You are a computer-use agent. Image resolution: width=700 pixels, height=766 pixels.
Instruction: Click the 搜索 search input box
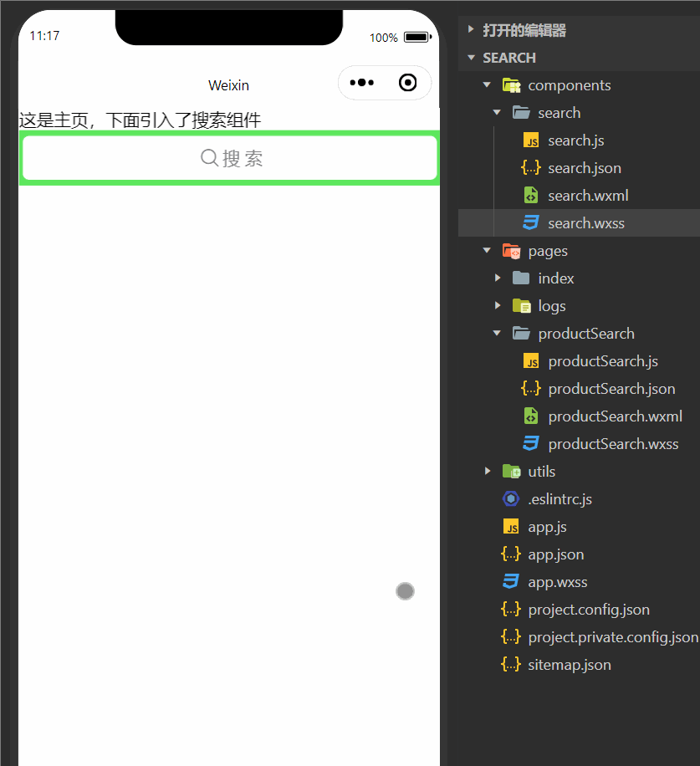pos(230,158)
